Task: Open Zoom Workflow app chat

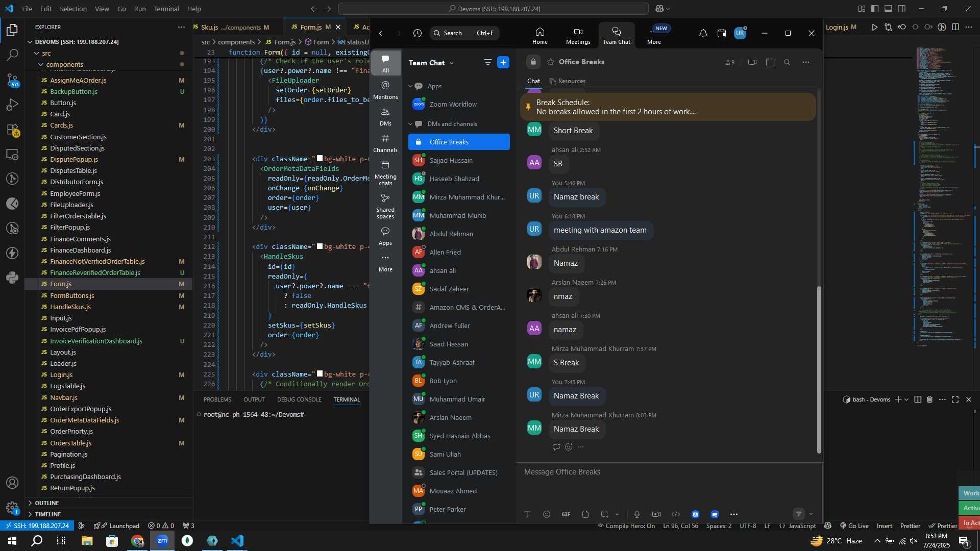Action: (x=459, y=104)
